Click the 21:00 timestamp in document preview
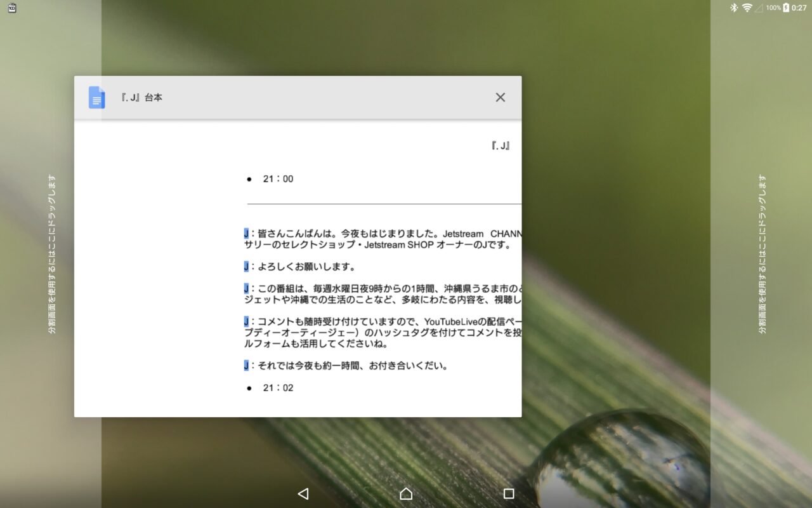This screenshot has height=508, width=812. 278,179
